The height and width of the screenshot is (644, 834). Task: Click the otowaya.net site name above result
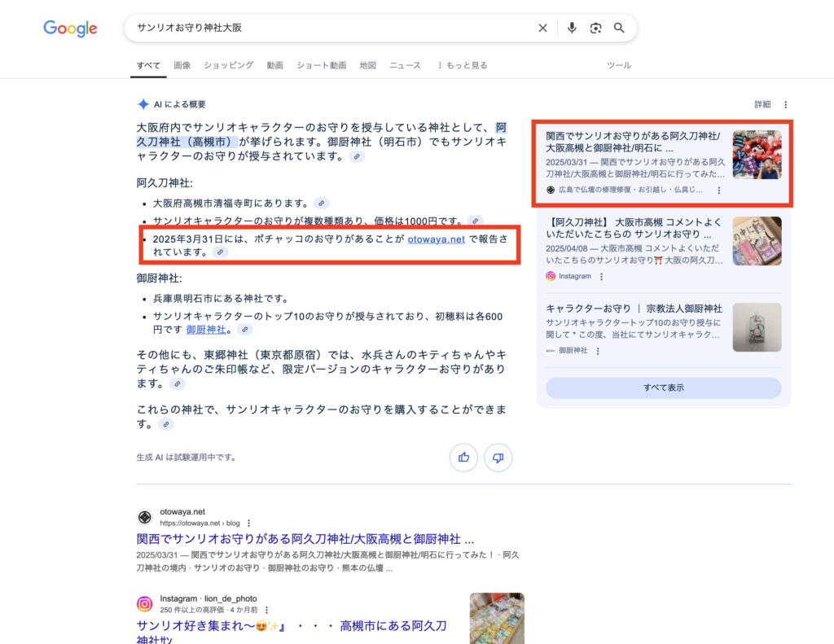[x=182, y=511]
